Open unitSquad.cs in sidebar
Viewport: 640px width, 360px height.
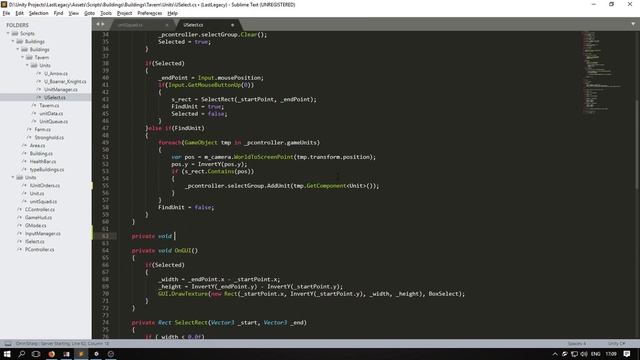click(43, 202)
